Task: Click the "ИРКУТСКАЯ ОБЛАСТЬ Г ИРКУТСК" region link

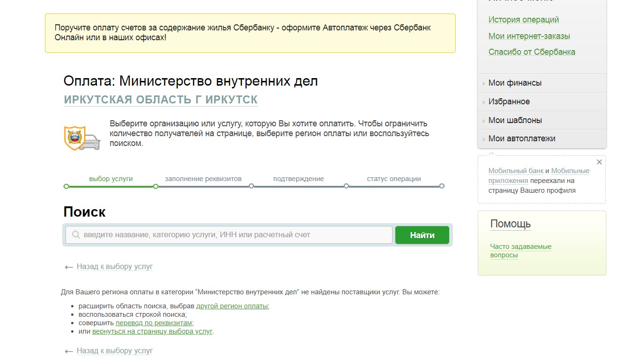Action: point(161,99)
